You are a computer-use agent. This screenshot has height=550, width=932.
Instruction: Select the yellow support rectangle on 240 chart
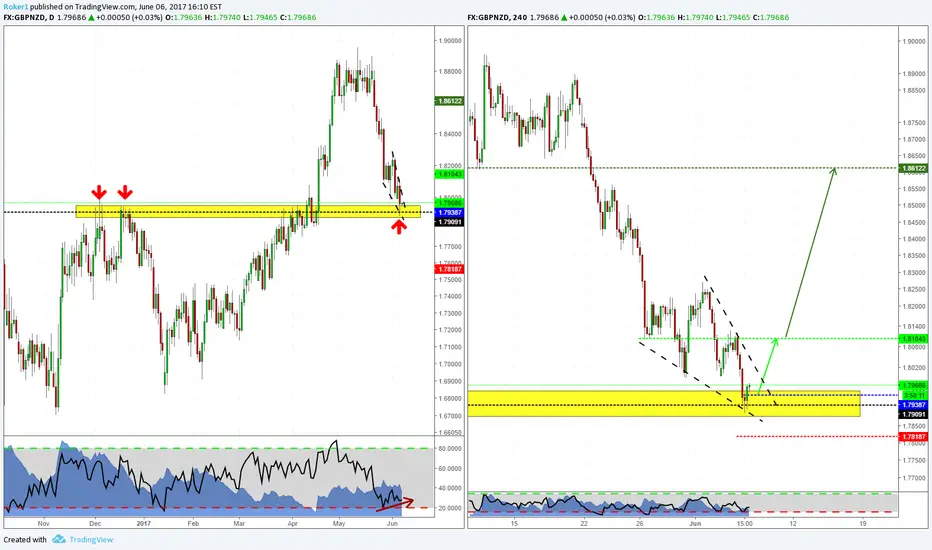664,403
